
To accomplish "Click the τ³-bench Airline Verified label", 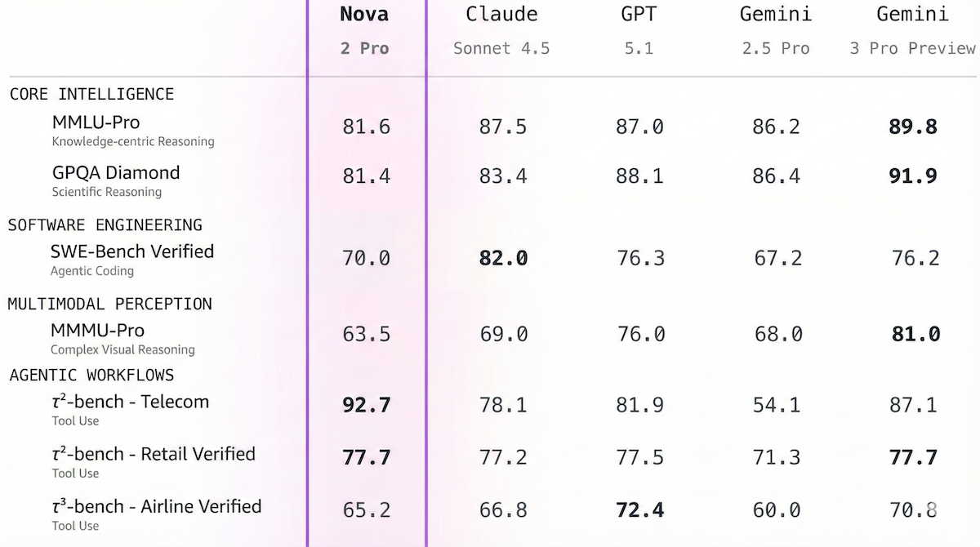I will click(156, 506).
